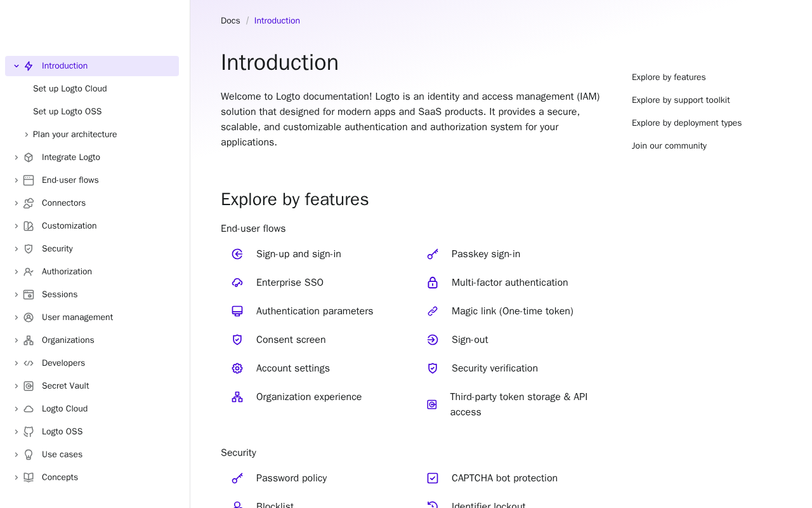812x508 pixels.
Task: Click the Sign-out arrow icon
Action: pos(433,340)
